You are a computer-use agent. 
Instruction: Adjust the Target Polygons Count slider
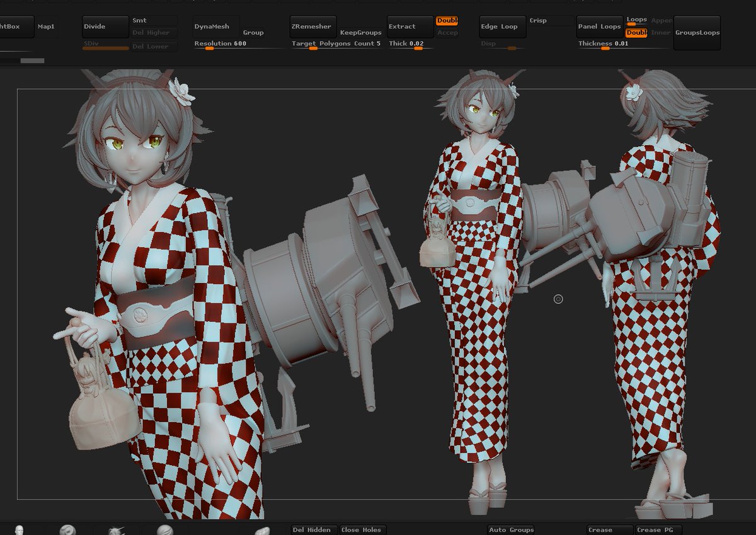(x=336, y=45)
